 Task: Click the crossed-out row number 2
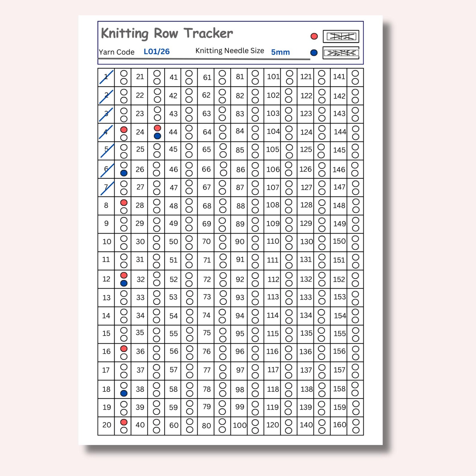(x=106, y=96)
